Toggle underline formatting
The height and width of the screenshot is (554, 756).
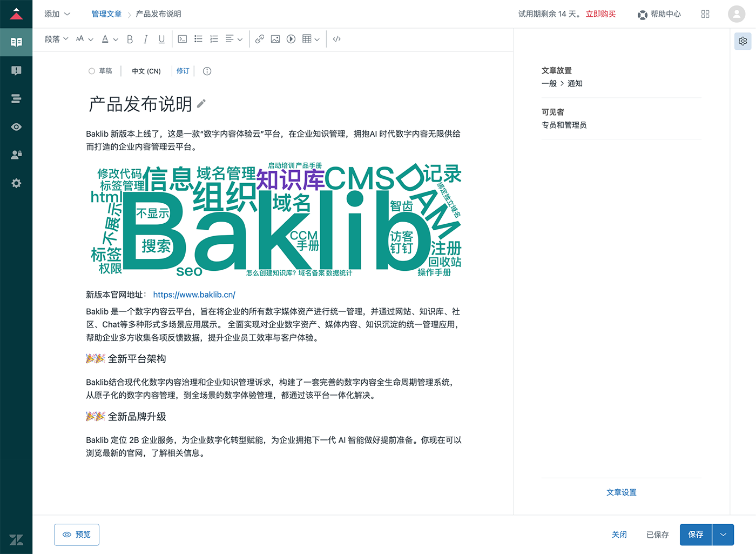pyautogui.click(x=161, y=39)
